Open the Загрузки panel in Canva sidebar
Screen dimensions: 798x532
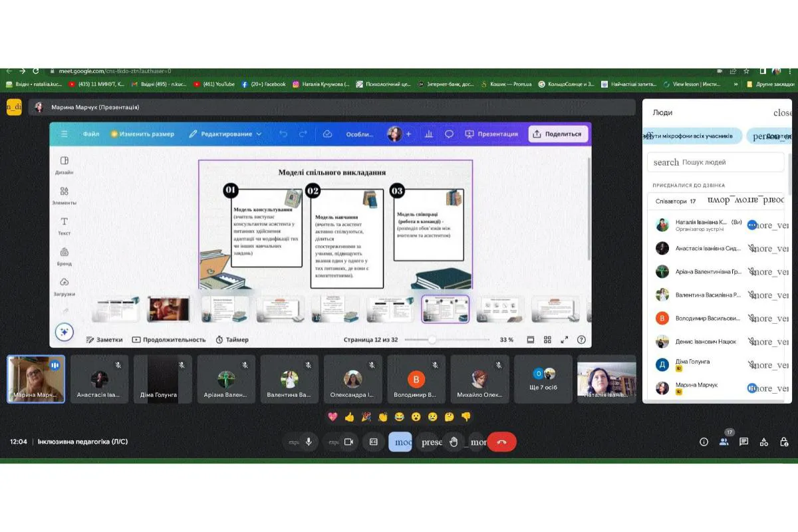pyautogui.click(x=65, y=287)
